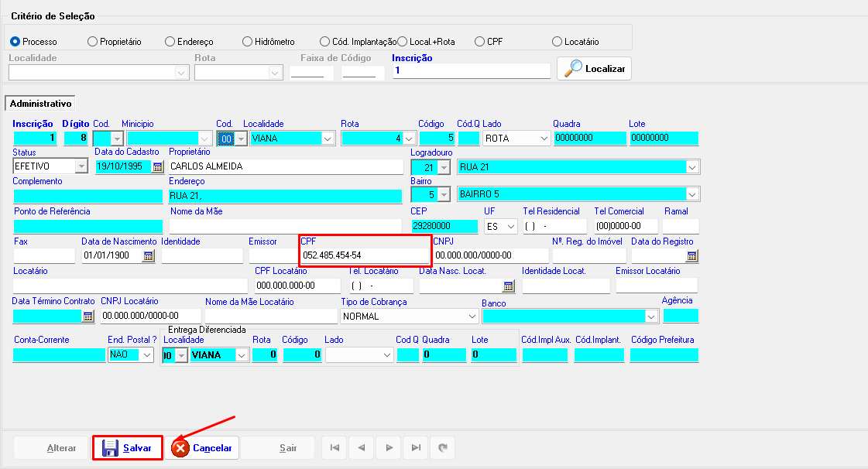The width and height of the screenshot is (868, 469).
Task: Jump to last record arrow
Action: pos(416,448)
